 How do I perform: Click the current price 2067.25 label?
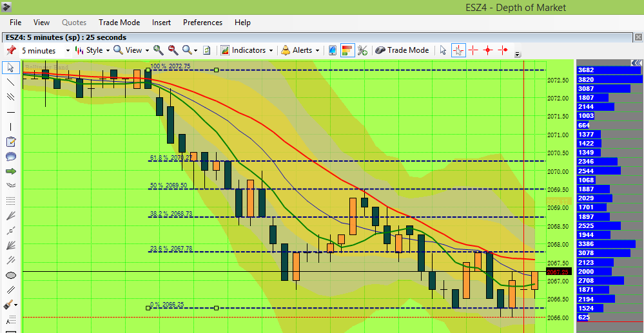click(x=559, y=272)
